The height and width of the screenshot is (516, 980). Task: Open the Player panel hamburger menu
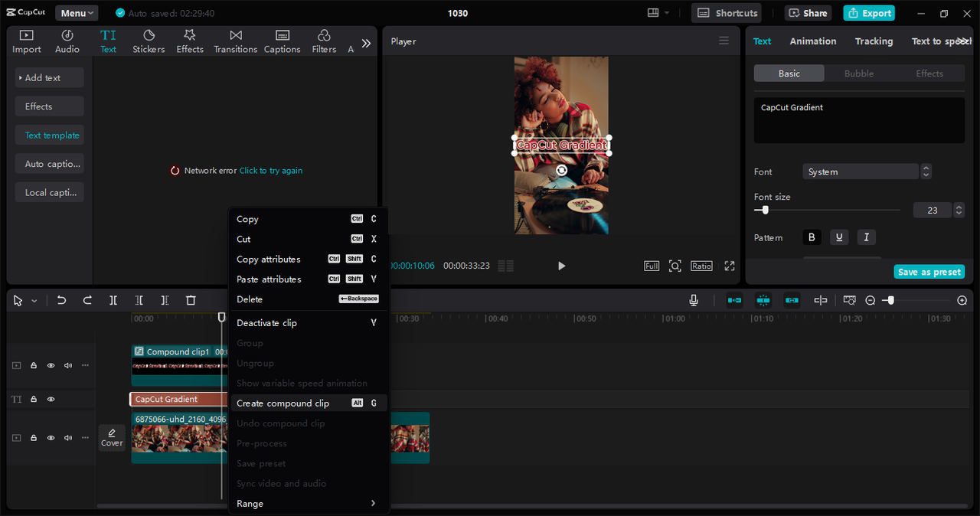click(x=724, y=41)
